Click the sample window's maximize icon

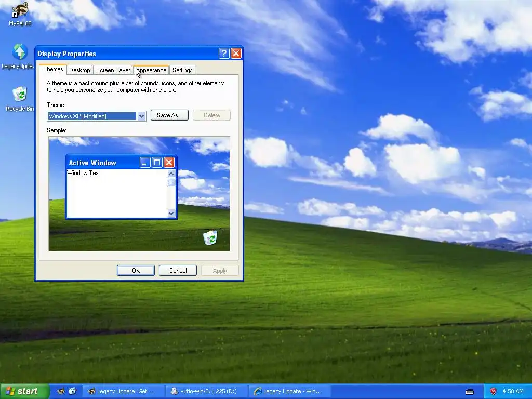[157, 163]
